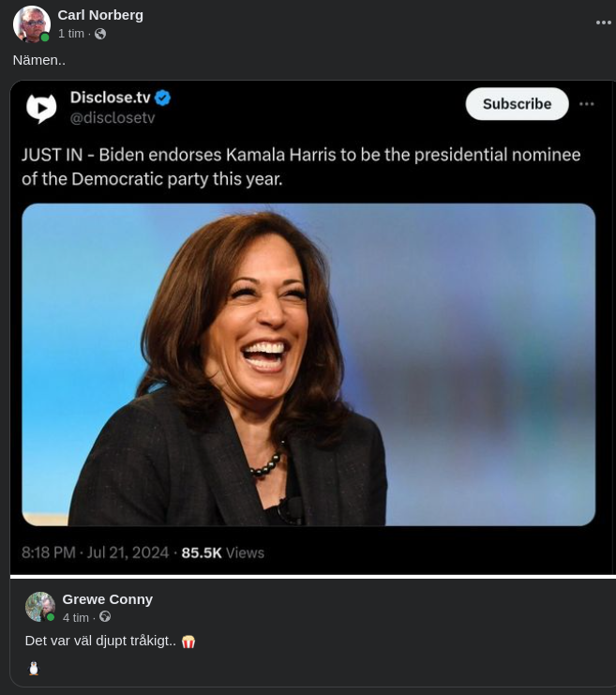Click the Disclose.tv logo avatar

point(41,108)
